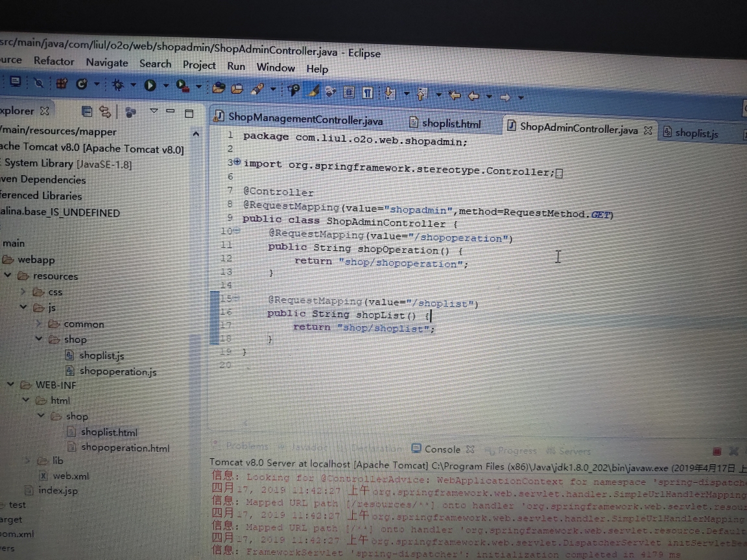Select the webapp folder in tree

point(29,259)
